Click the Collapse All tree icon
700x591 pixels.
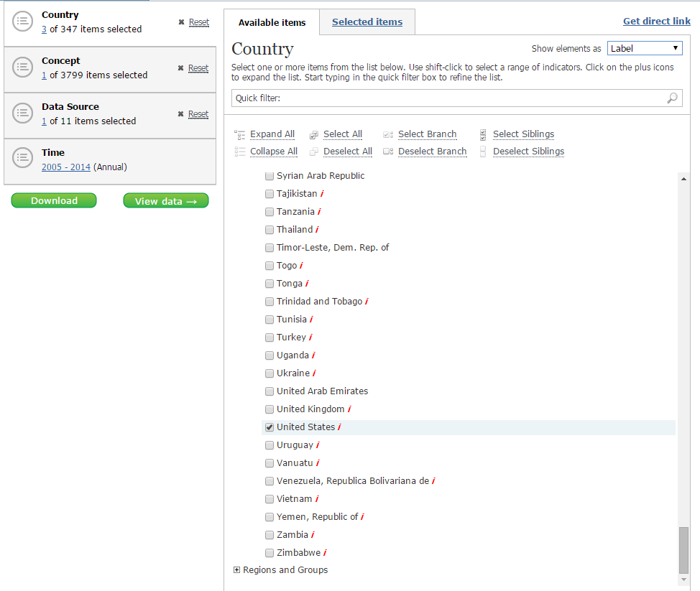(x=240, y=152)
